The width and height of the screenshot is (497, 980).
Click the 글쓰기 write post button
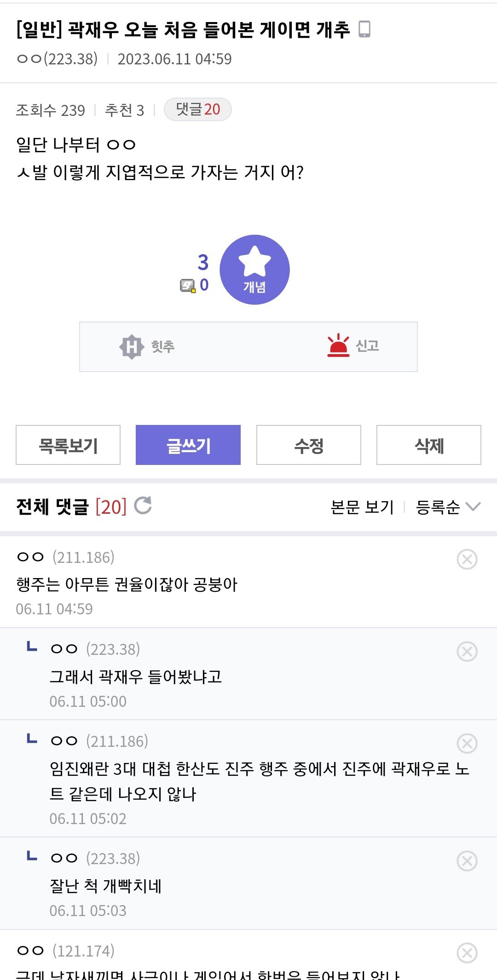click(x=188, y=445)
